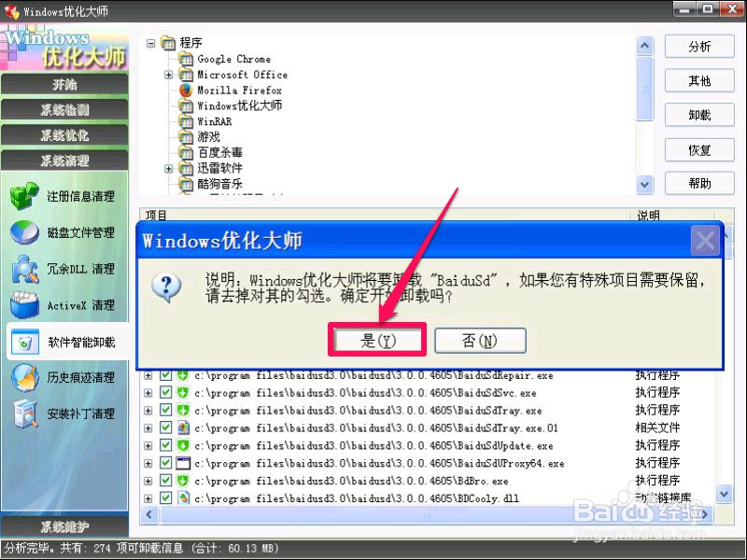Switch to the 系统清理 sidebar section
This screenshot has width=747, height=560.
pos(64,161)
